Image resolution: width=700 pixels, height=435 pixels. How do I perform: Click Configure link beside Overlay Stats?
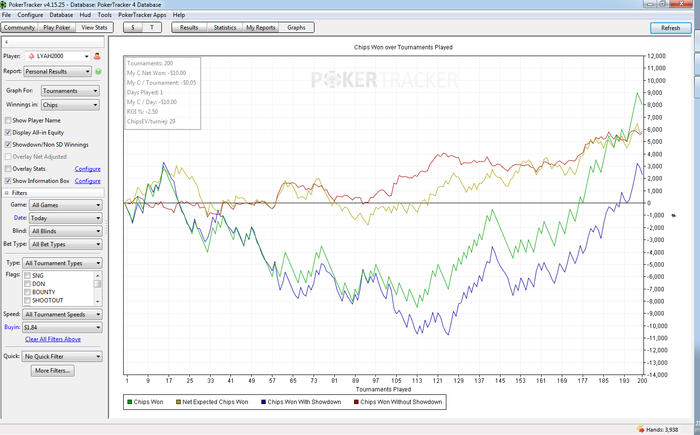[88, 169]
